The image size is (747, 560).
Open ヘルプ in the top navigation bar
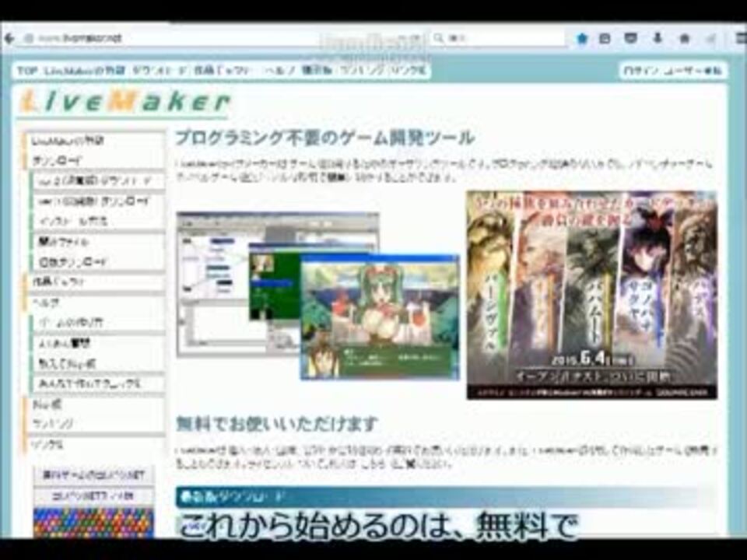click(x=281, y=71)
